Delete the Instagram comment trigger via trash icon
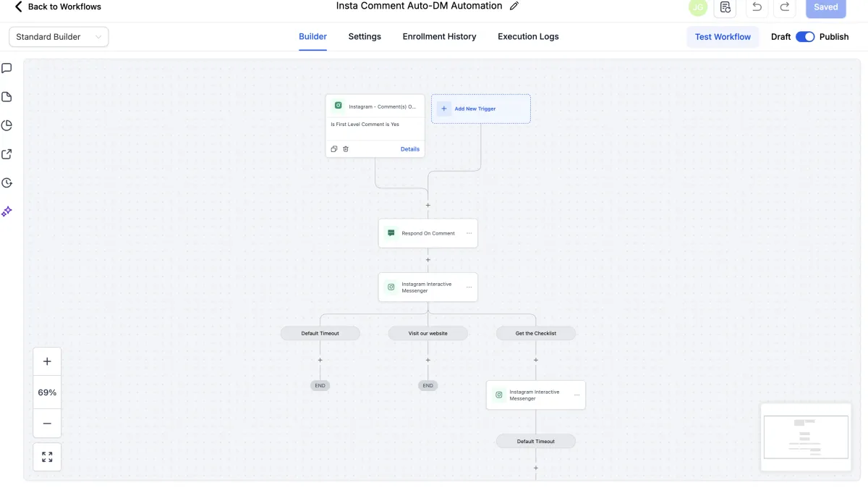 click(x=346, y=149)
